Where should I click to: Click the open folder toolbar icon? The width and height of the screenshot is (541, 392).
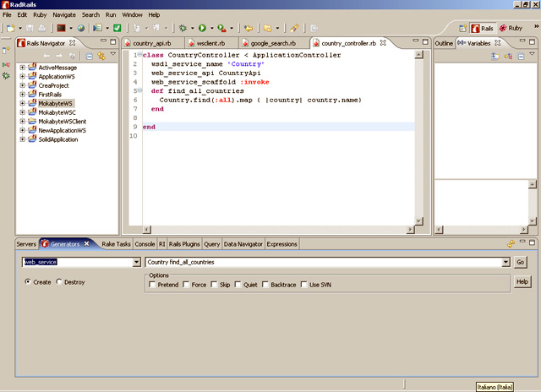[268, 28]
